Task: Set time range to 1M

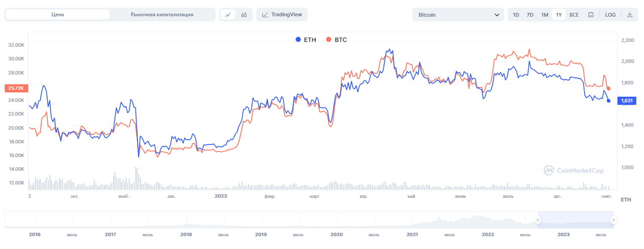Action: 545,15
